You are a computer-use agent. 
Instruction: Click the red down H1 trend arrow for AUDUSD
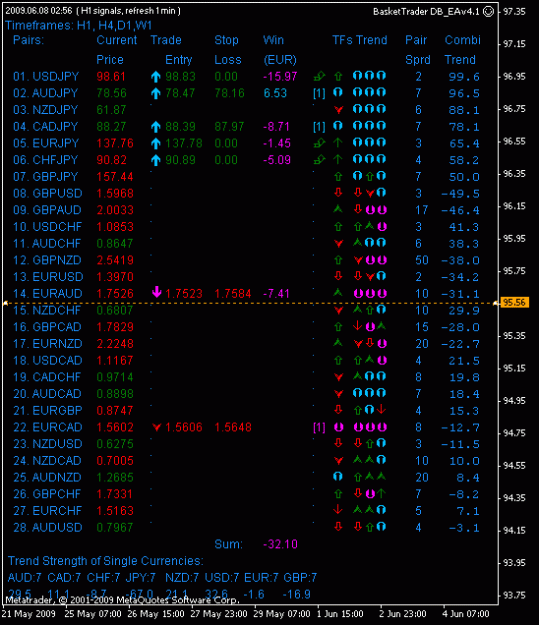pos(338,526)
